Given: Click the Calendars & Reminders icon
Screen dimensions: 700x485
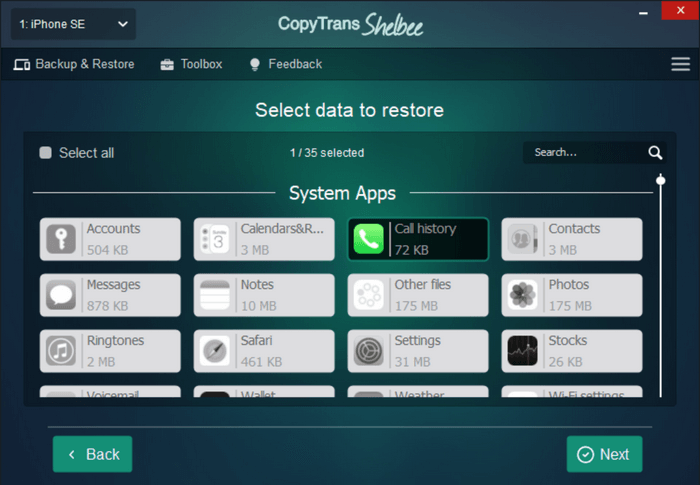Looking at the screenshot, I should point(215,239).
